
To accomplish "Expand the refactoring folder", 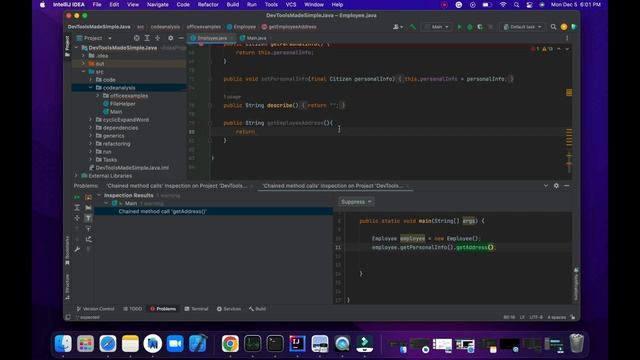I will (91, 144).
